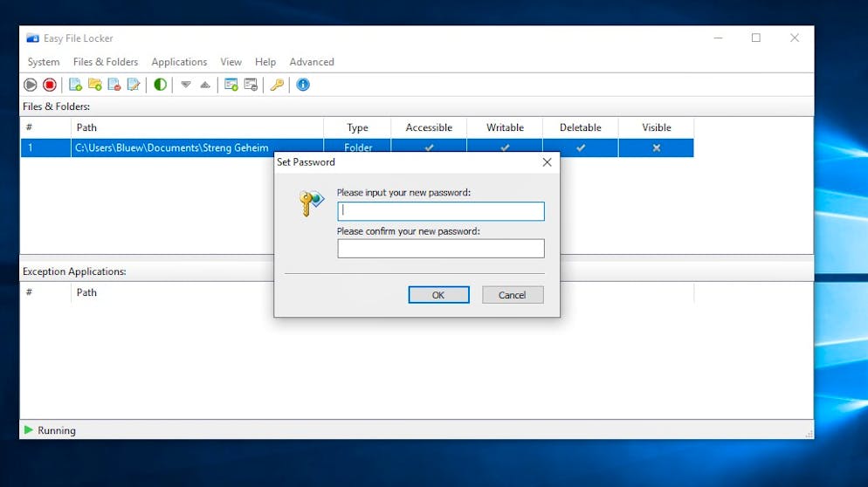This screenshot has width=868, height=487.
Task: Open the Applications menu
Action: click(x=179, y=62)
